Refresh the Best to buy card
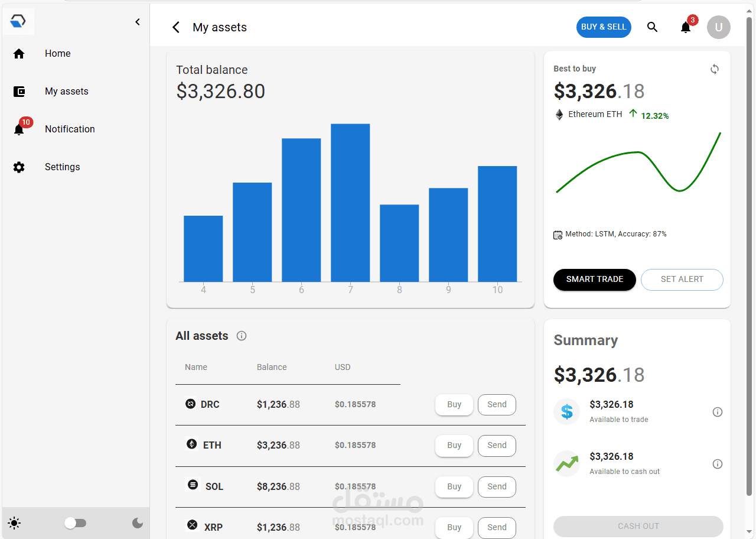This screenshot has width=756, height=539. coord(715,69)
